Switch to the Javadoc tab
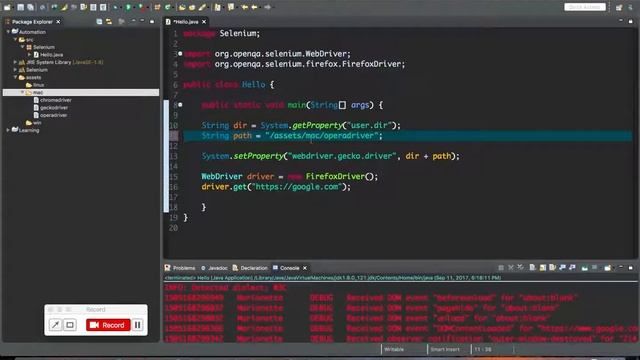Screen dimensions: 640x360 pos(214,268)
